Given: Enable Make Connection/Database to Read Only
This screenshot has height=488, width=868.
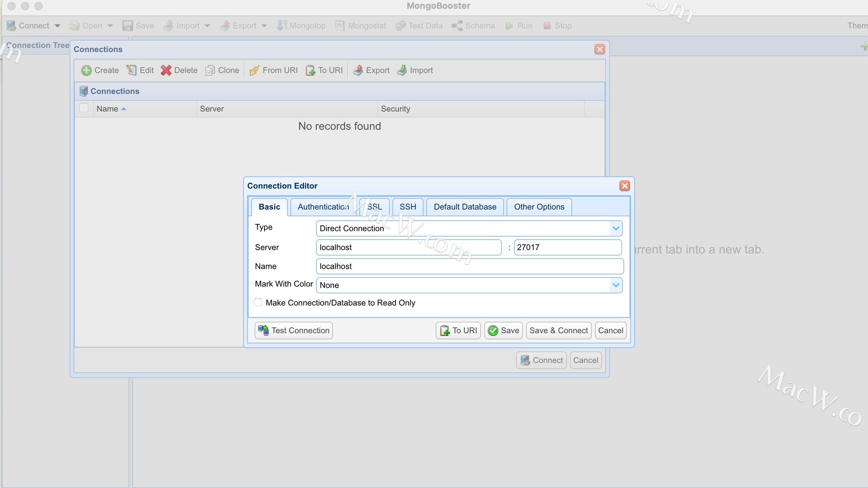Looking at the screenshot, I should (x=258, y=302).
